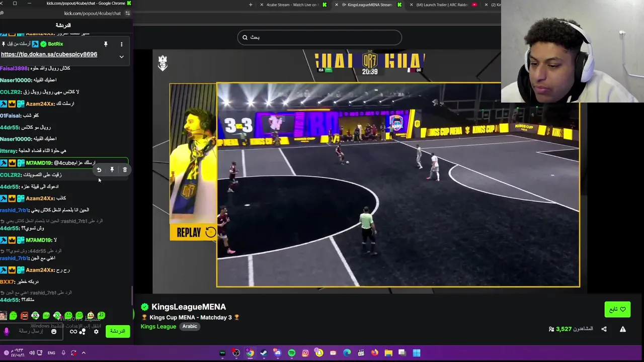Open the tray microphone indicator
The image size is (644, 362).
click(63, 353)
